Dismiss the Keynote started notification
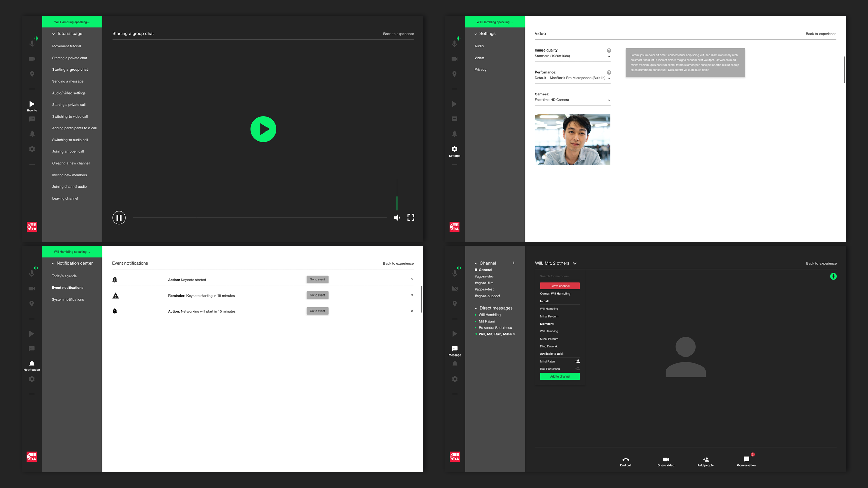This screenshot has width=868, height=488. 412,279
